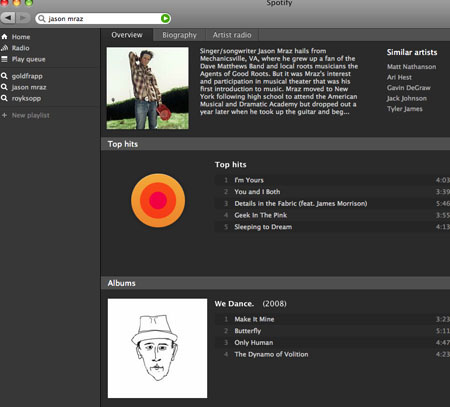
Task: Click the Jason Mraz artist photo
Action: point(147,88)
